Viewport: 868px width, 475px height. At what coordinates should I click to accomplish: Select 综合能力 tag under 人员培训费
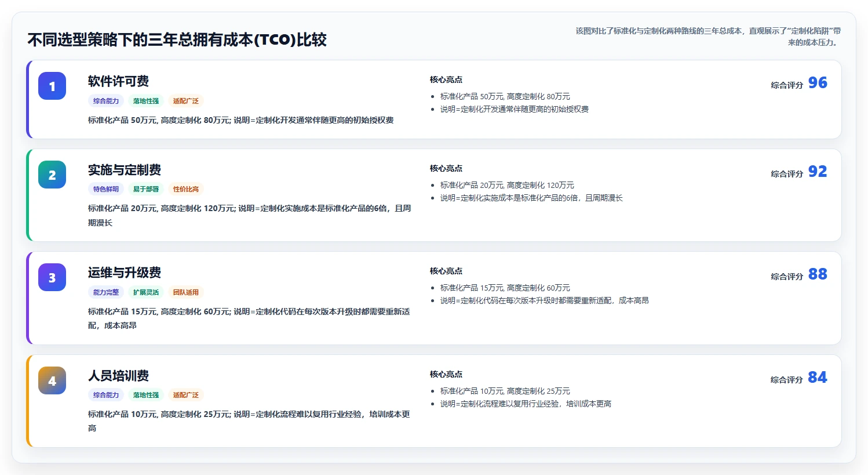coord(106,395)
